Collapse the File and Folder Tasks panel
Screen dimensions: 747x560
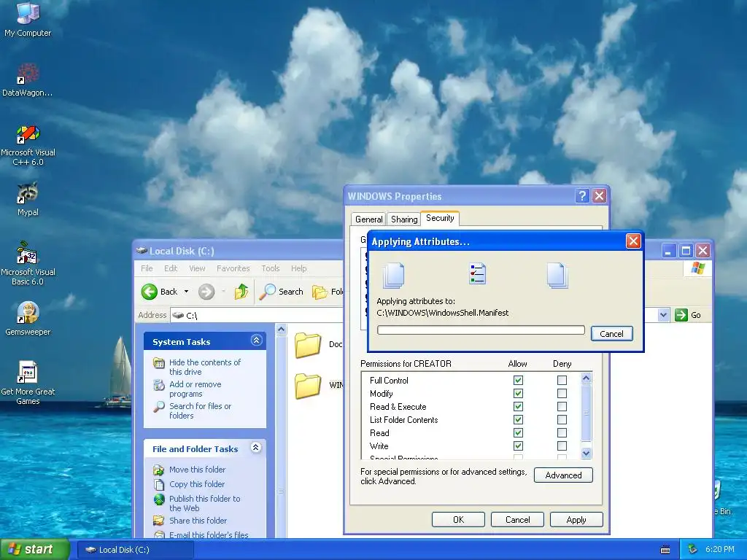256,447
